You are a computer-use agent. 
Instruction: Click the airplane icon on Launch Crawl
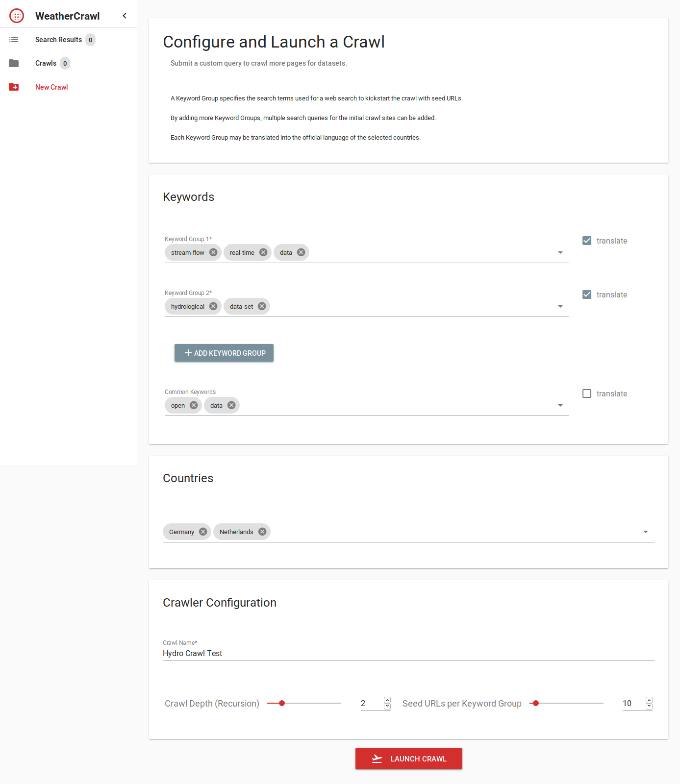click(x=377, y=759)
